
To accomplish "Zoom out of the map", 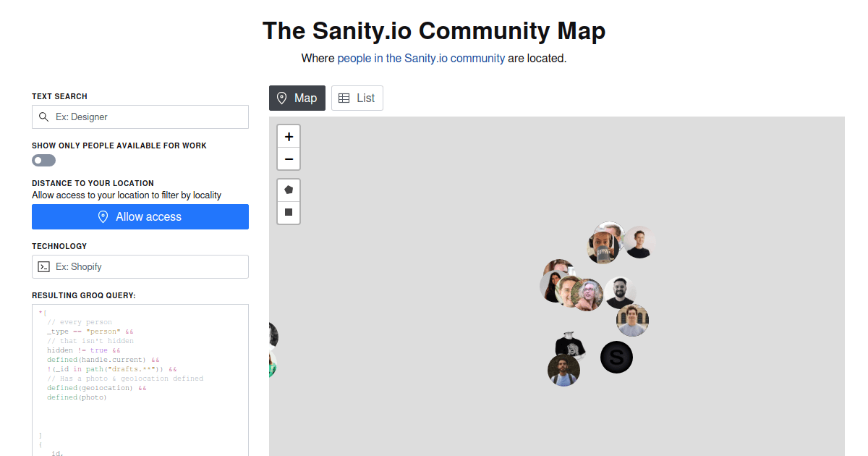I will tap(288, 159).
